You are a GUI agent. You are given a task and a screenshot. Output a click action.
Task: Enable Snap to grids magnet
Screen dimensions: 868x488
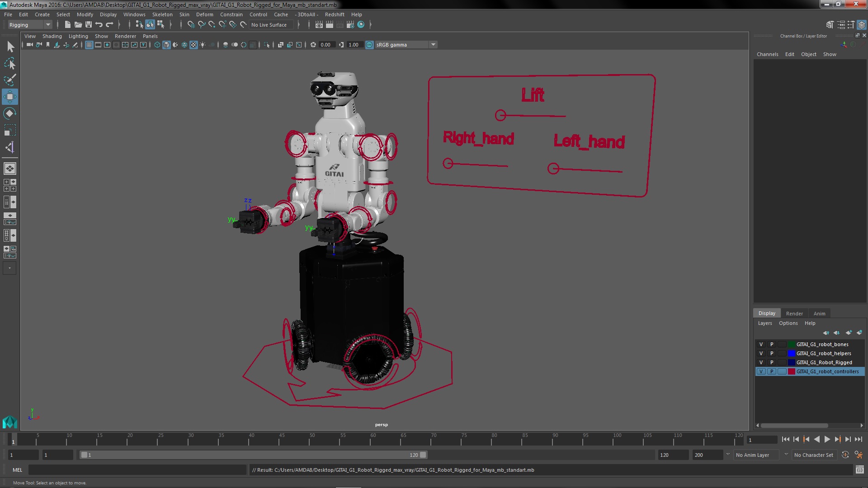191,25
